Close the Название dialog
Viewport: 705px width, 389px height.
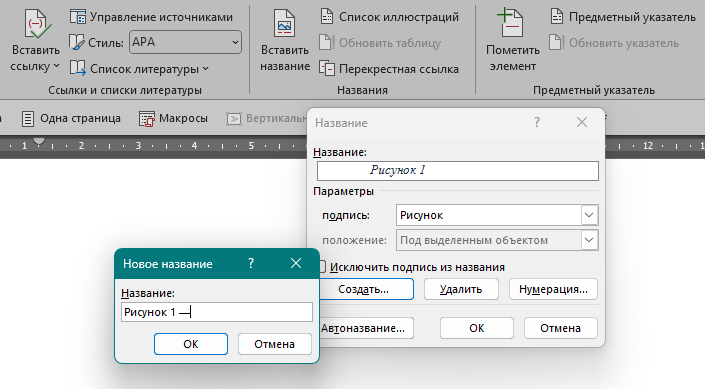tap(582, 122)
